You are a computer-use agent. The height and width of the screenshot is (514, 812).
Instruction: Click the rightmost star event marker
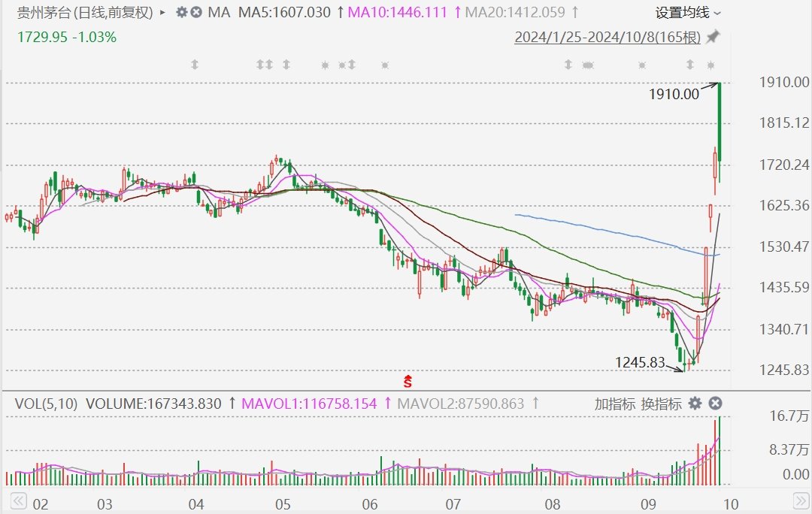pos(710,65)
